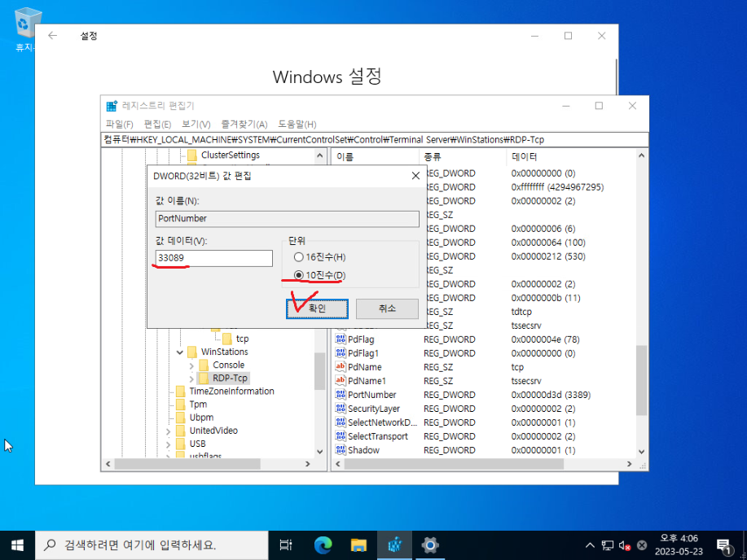Select the tcp folder in tree

[x=242, y=339]
